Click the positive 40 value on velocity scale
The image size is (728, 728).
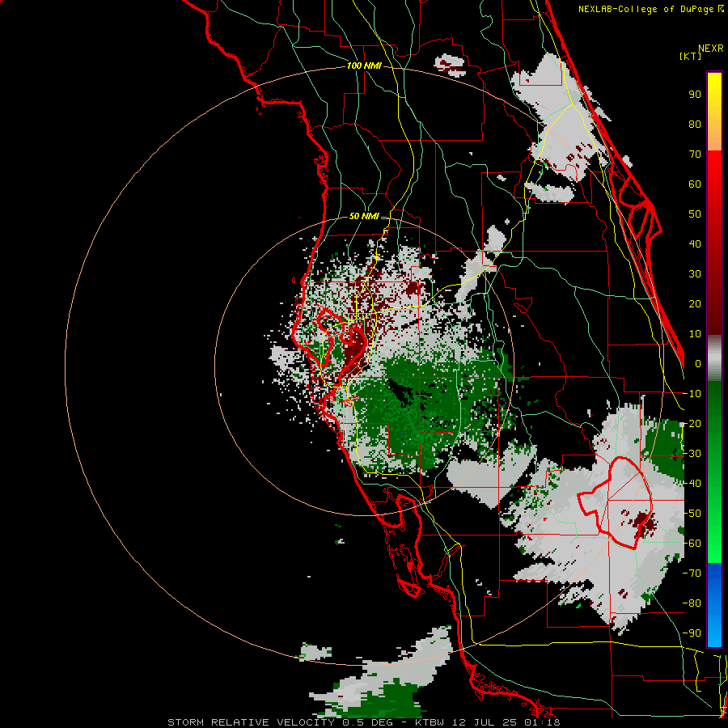click(x=695, y=243)
